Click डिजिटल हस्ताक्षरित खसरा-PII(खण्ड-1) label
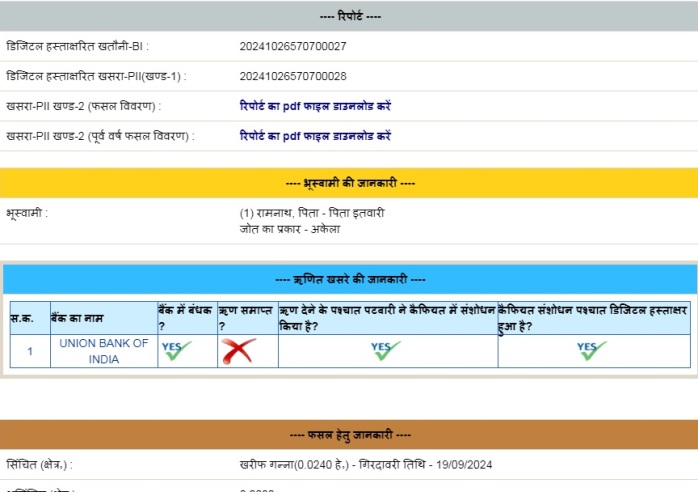The width and height of the screenshot is (698, 492). (x=96, y=76)
